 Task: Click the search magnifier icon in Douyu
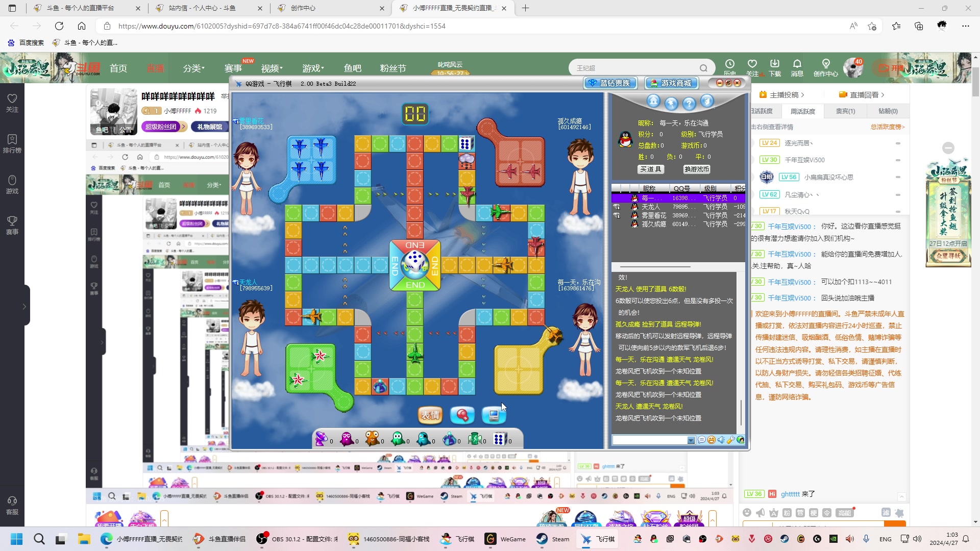pos(704,68)
